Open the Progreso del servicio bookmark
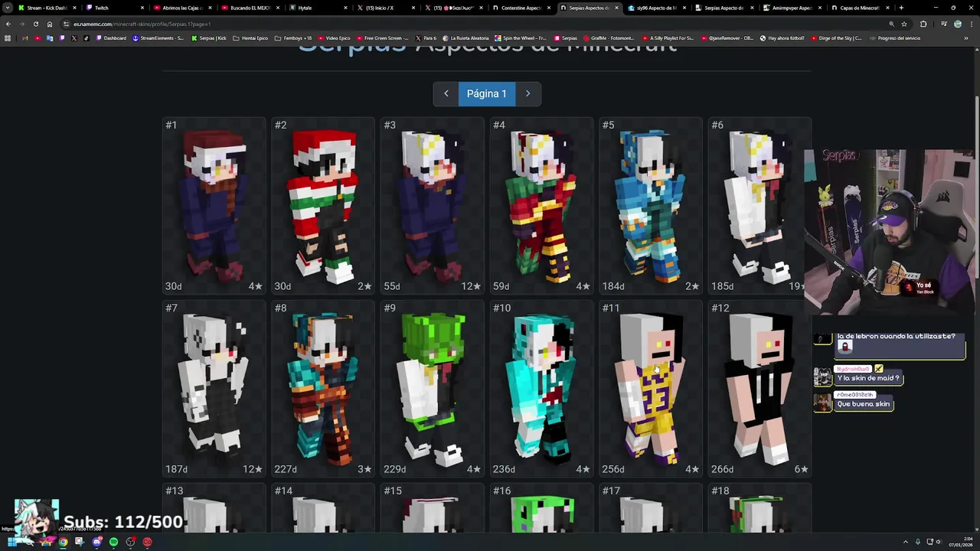The height and width of the screenshot is (551, 980). click(894, 38)
